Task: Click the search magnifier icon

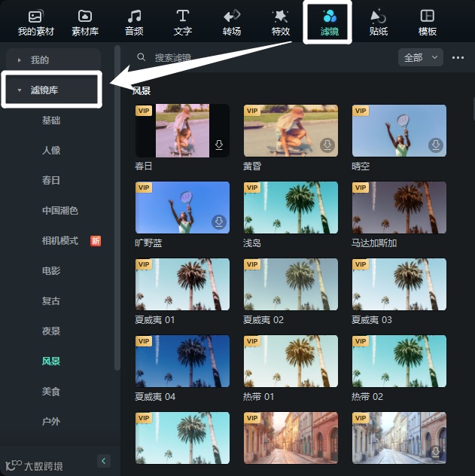Action: click(141, 56)
